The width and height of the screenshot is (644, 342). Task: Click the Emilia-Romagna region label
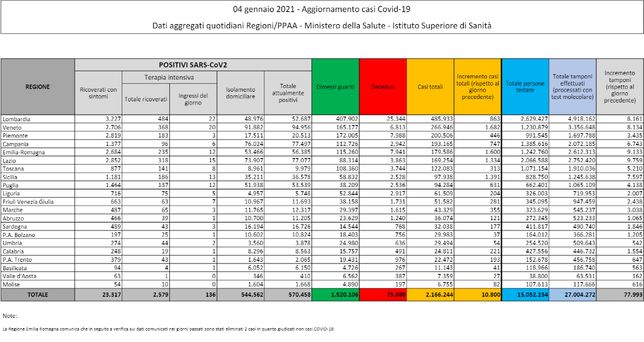23,152
